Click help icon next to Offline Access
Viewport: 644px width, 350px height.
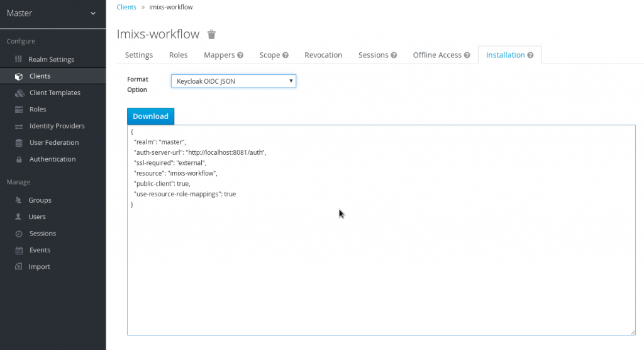coord(467,55)
